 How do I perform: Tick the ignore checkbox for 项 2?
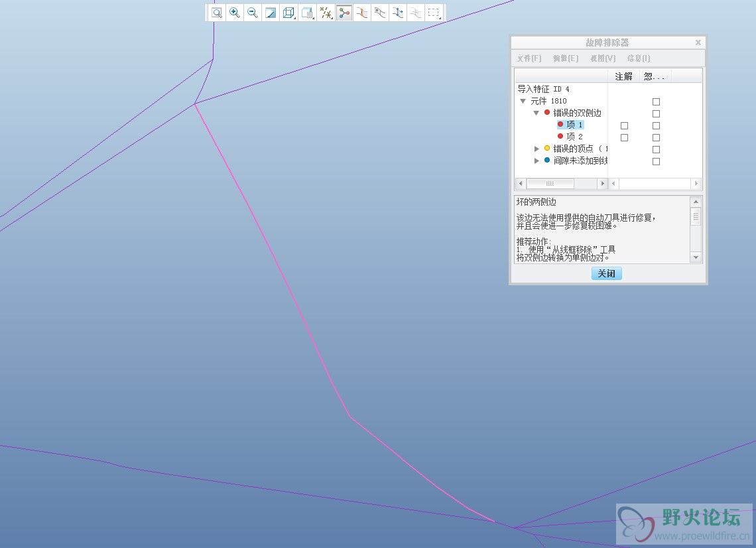(x=657, y=137)
